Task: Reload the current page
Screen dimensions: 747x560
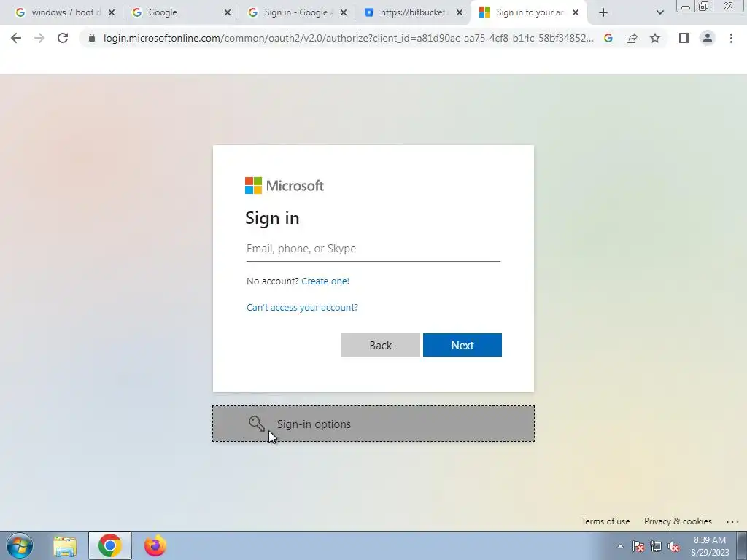Action: (x=63, y=38)
